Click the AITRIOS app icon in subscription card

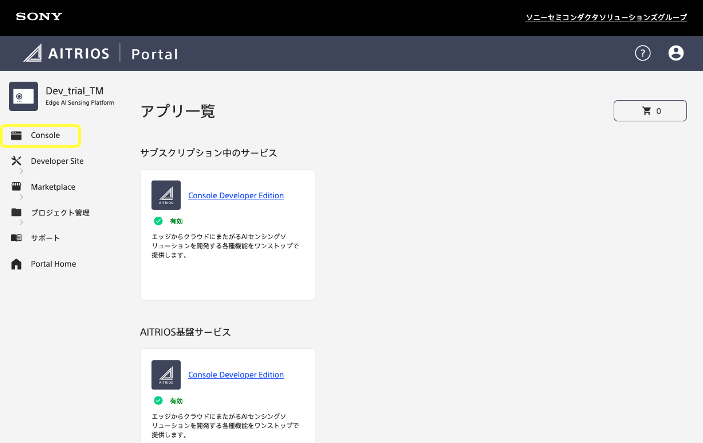tap(166, 195)
